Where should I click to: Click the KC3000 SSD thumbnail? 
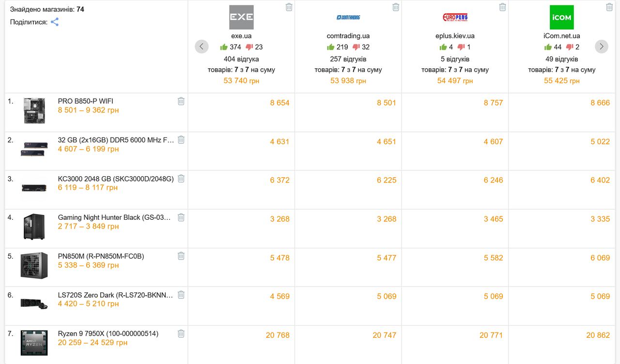tap(34, 187)
